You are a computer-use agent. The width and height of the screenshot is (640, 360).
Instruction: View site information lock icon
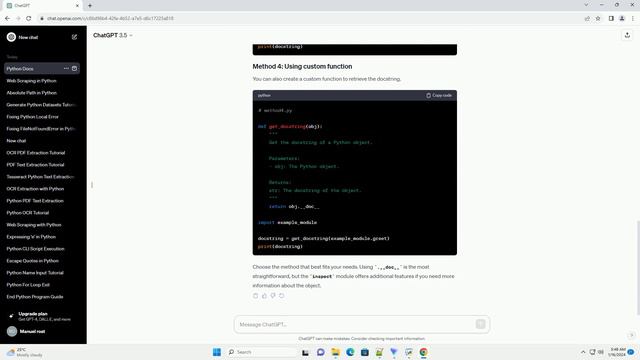click(42, 18)
